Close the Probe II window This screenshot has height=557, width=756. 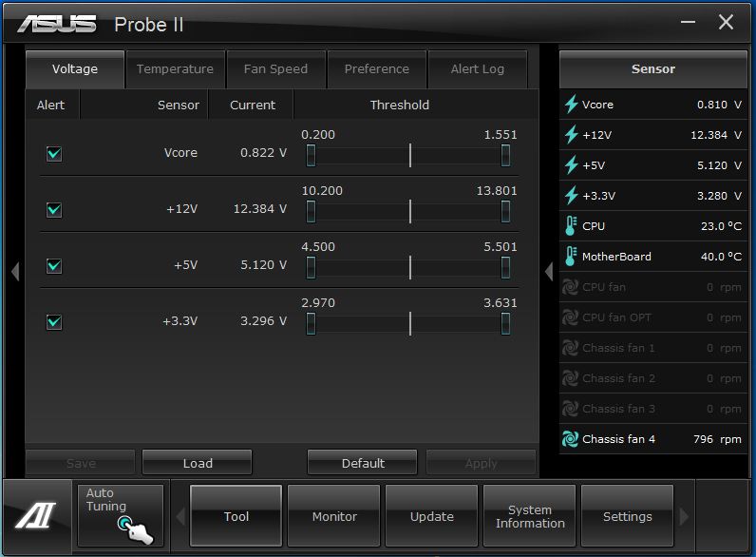point(726,22)
